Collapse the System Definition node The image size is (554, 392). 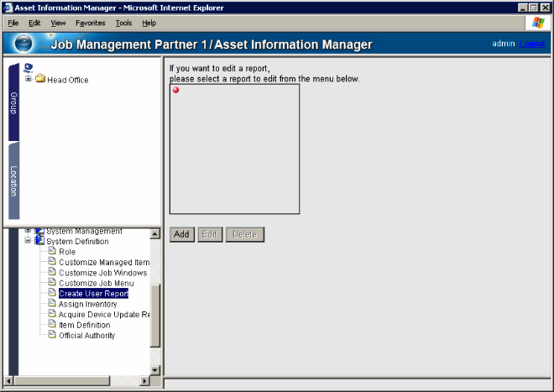tap(28, 240)
